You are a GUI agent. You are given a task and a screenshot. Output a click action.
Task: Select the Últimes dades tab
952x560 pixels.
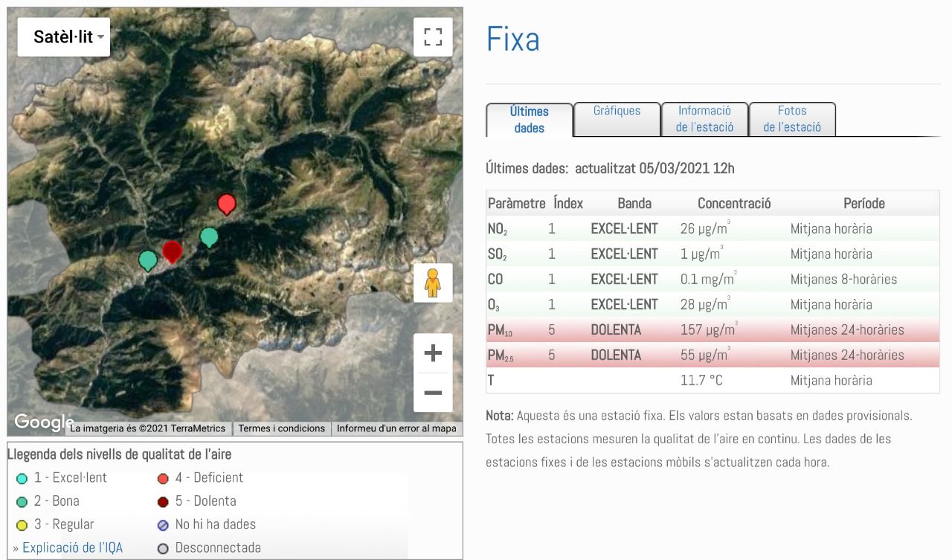click(x=529, y=120)
